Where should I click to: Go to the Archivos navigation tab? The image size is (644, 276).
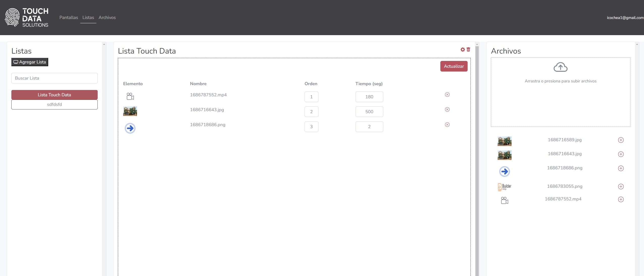tap(107, 17)
